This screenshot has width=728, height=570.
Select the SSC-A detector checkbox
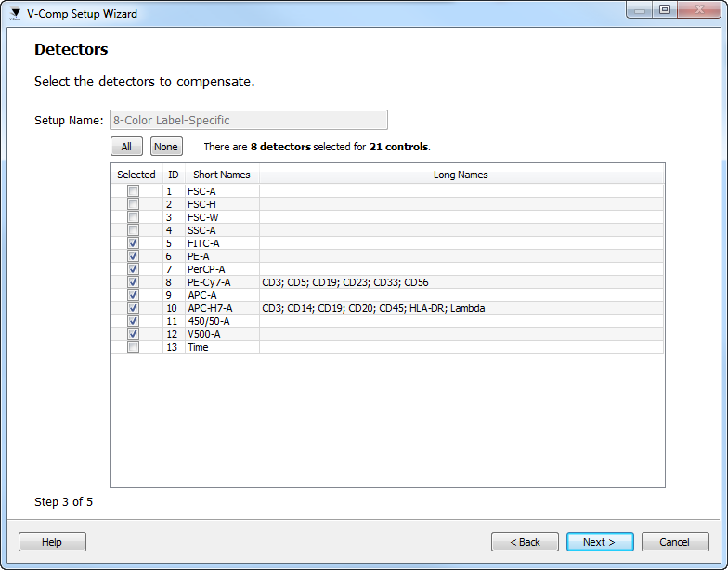click(x=134, y=230)
